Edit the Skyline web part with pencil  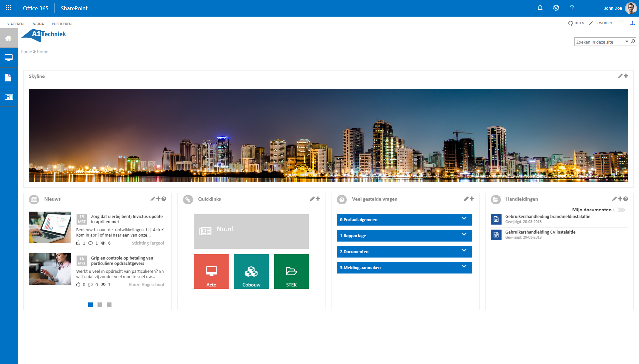[620, 76]
